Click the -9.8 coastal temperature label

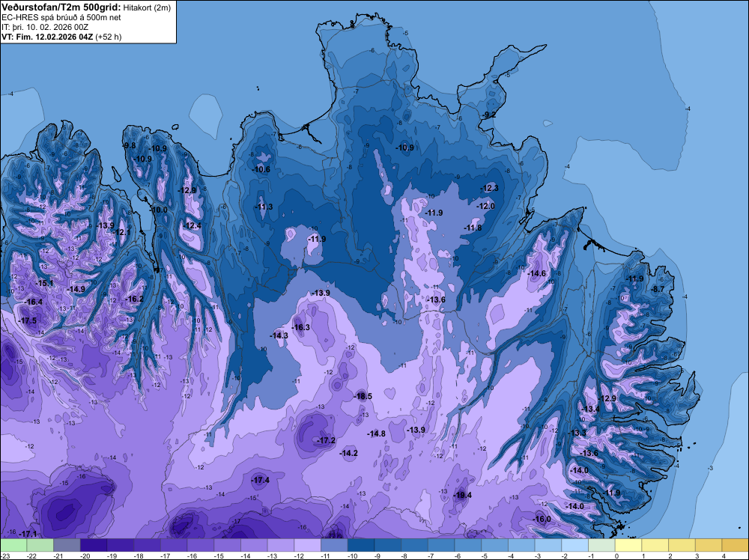tap(130, 145)
